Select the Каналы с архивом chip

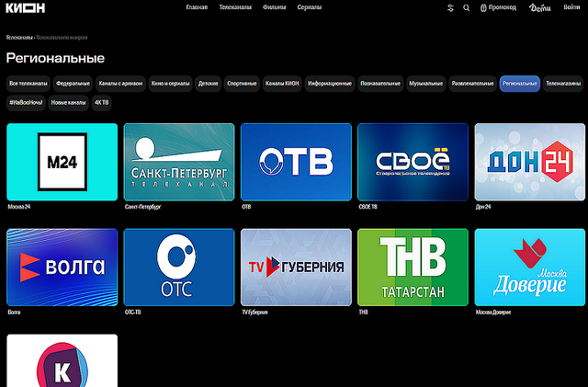click(x=120, y=84)
